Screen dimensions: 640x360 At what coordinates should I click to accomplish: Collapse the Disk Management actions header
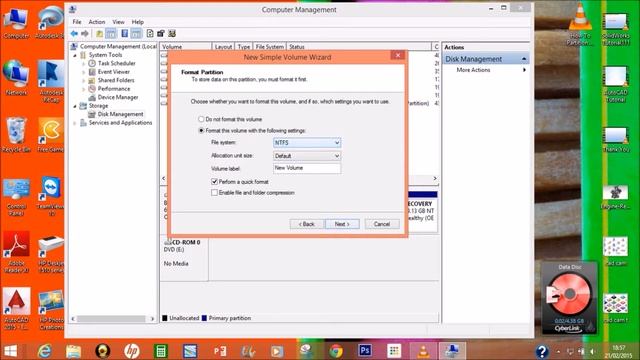(x=524, y=59)
